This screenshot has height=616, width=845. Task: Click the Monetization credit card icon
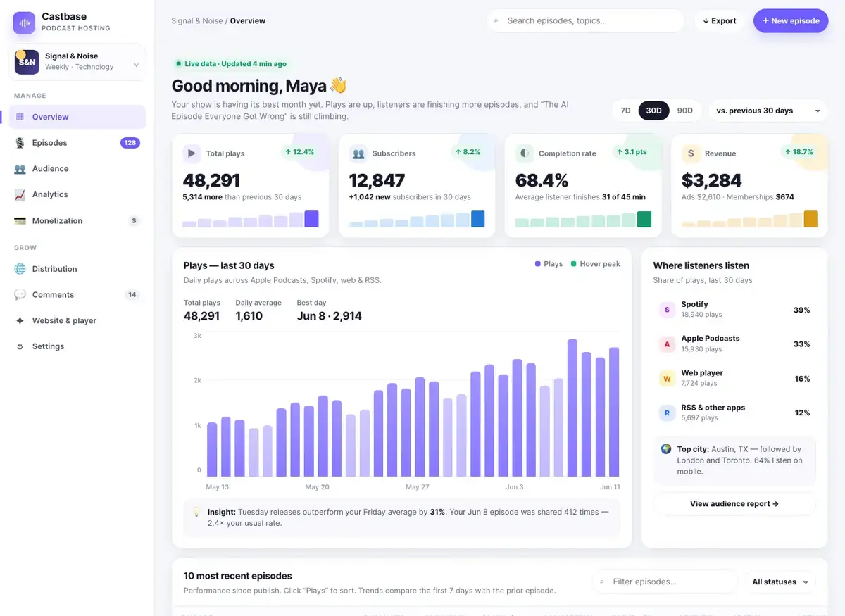[x=20, y=221]
